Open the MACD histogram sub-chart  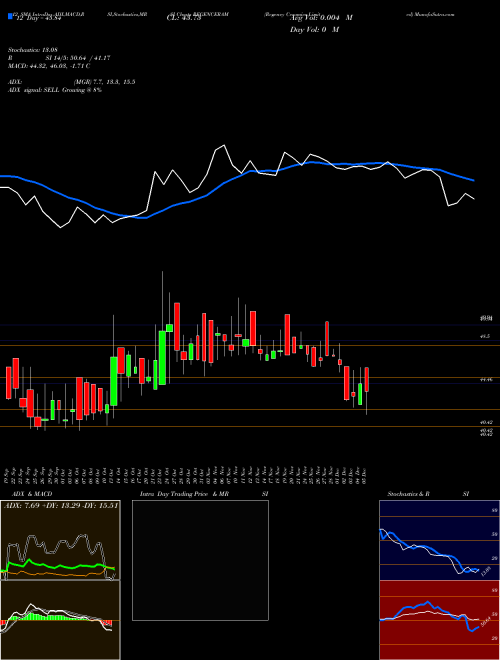[x=60, y=620]
